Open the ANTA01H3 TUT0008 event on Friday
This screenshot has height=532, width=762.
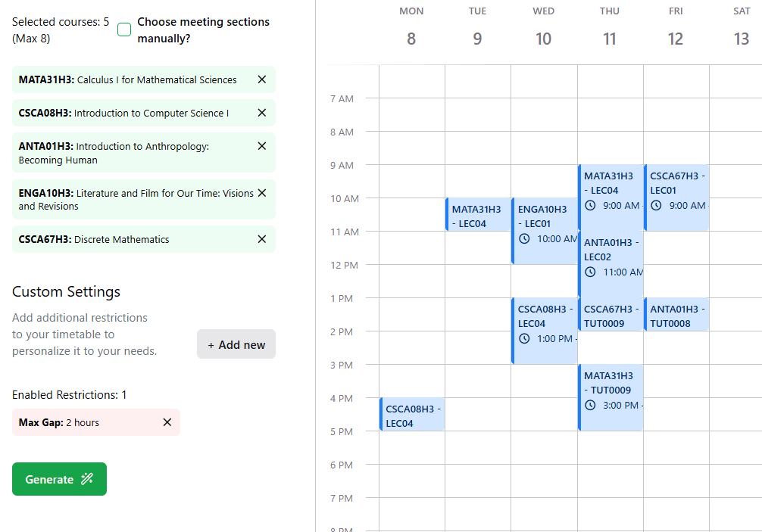(675, 313)
